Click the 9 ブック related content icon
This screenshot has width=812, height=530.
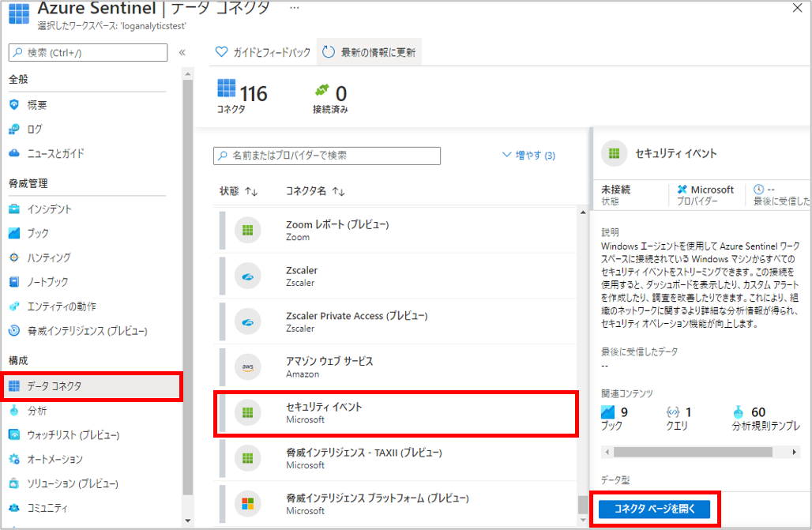(x=607, y=412)
